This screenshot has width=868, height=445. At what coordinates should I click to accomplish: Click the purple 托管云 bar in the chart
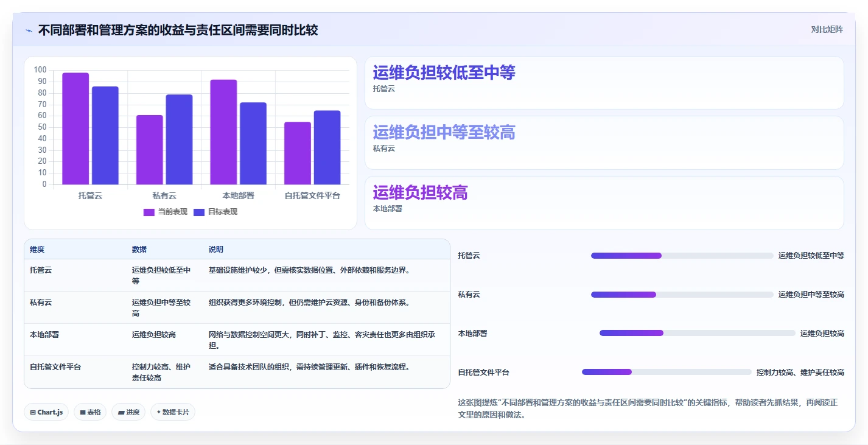[75, 128]
